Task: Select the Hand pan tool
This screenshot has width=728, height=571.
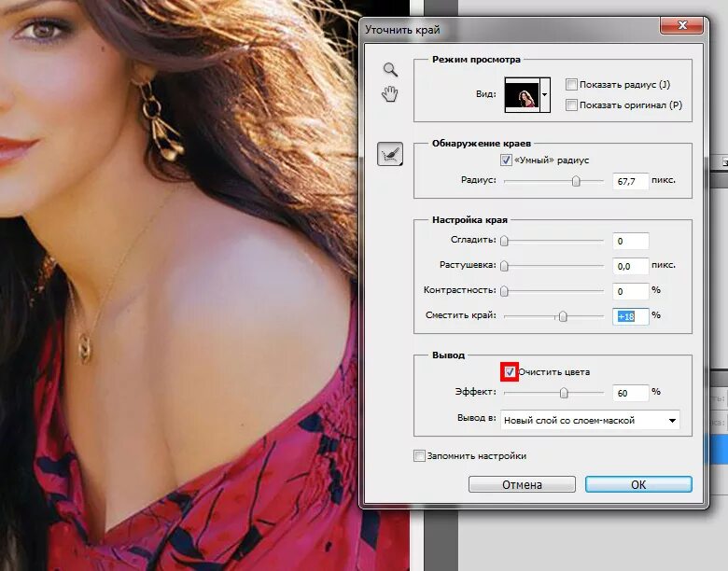Action: [x=390, y=94]
